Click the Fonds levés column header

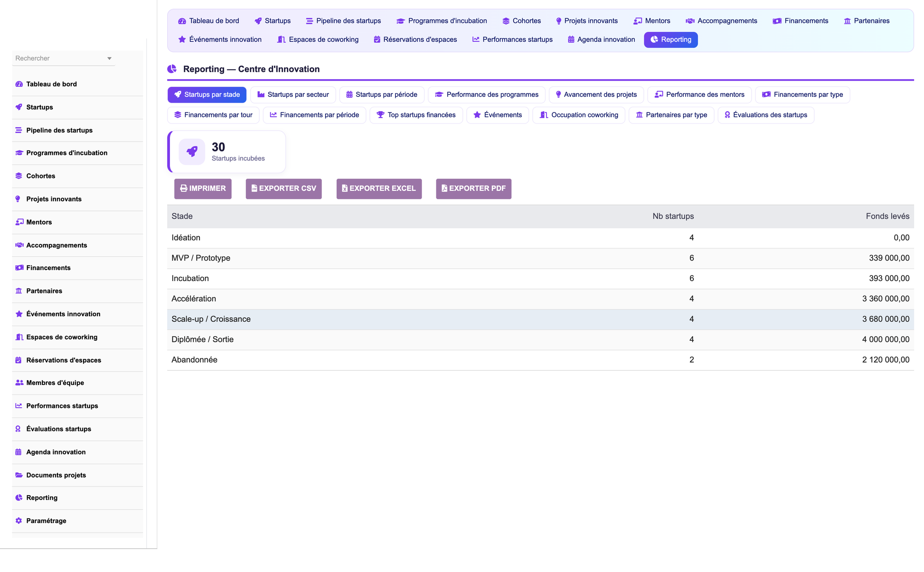coord(887,216)
